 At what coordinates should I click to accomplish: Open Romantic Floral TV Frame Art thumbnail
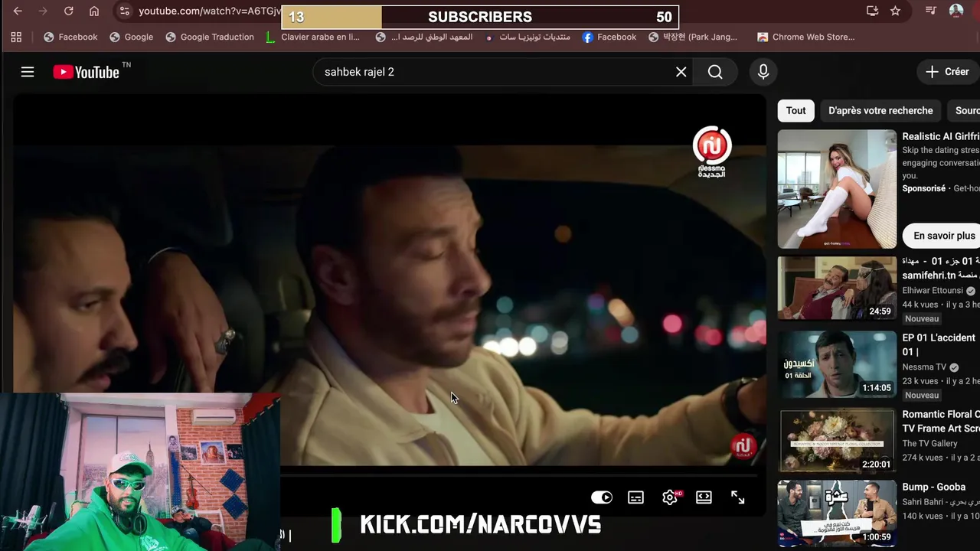(x=837, y=441)
